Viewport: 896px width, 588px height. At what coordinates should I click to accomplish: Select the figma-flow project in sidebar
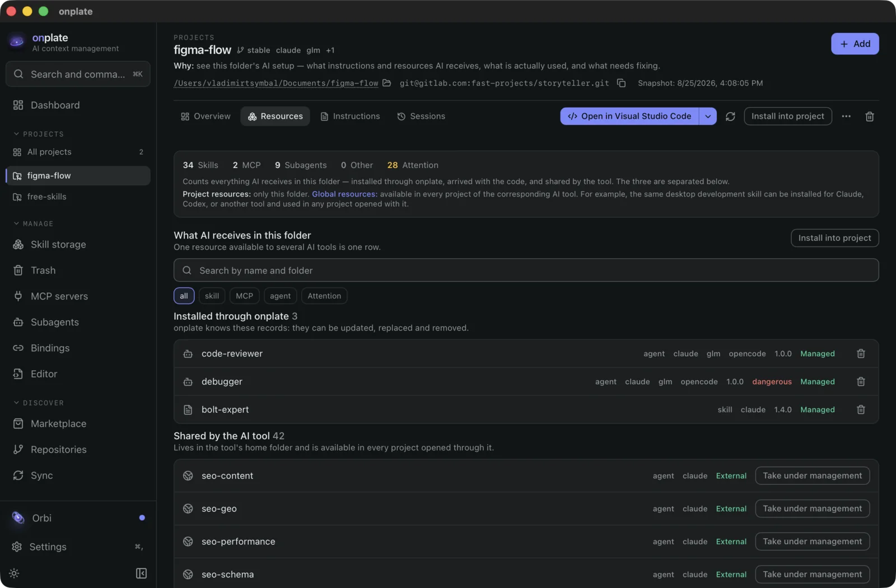pos(78,176)
